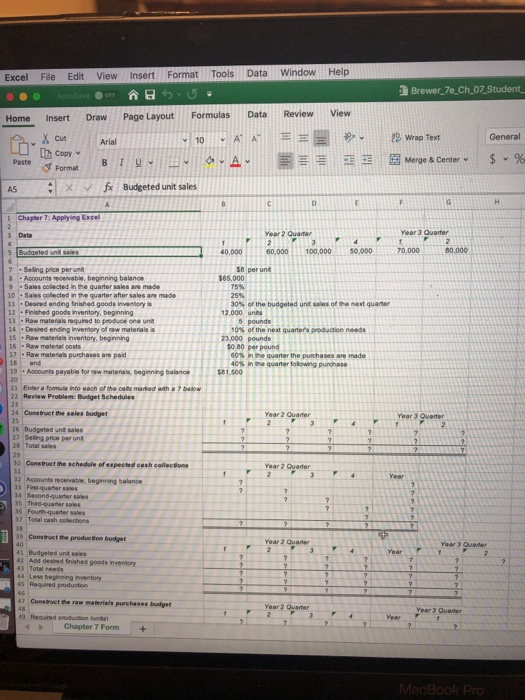Apply currency dollar format

[492, 159]
